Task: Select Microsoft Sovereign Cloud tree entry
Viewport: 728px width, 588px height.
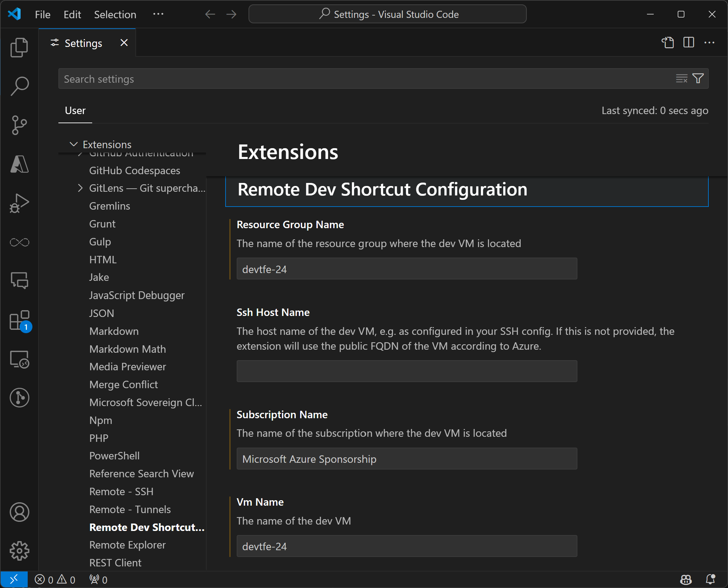Action: [146, 402]
